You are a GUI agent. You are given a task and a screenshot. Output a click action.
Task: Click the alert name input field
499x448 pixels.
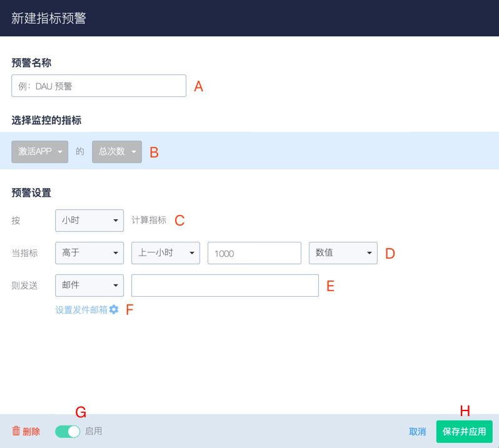pyautogui.click(x=99, y=86)
